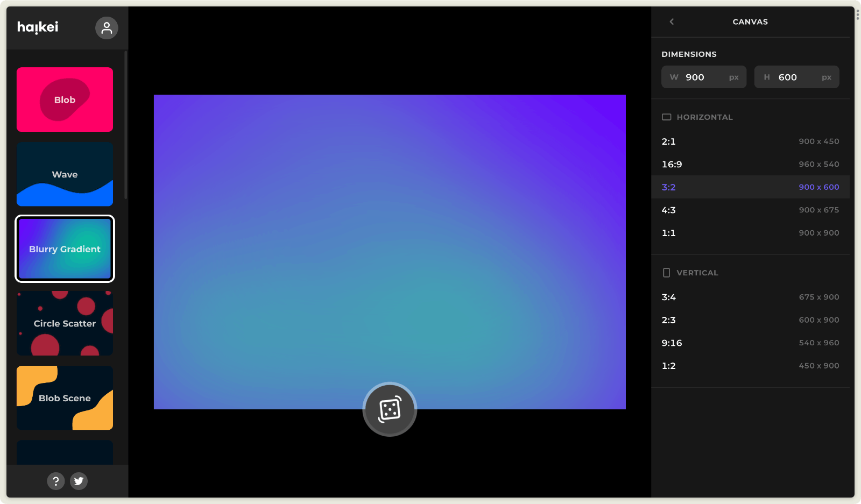Edit the canvas width field
The height and width of the screenshot is (504, 861).
pos(704,77)
